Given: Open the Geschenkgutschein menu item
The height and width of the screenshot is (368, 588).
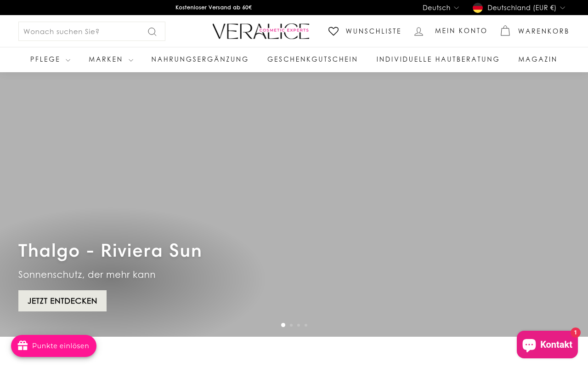Looking at the screenshot, I should (312, 59).
